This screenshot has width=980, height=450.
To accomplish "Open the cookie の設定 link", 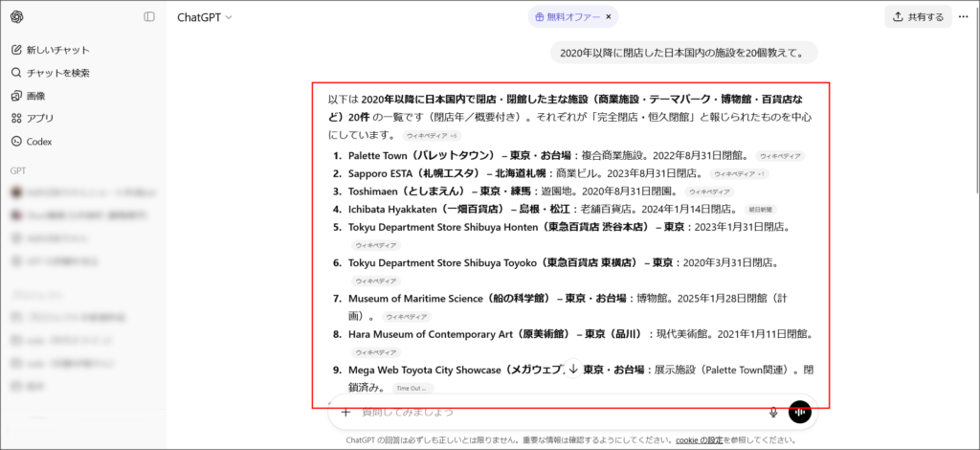I will click(700, 440).
